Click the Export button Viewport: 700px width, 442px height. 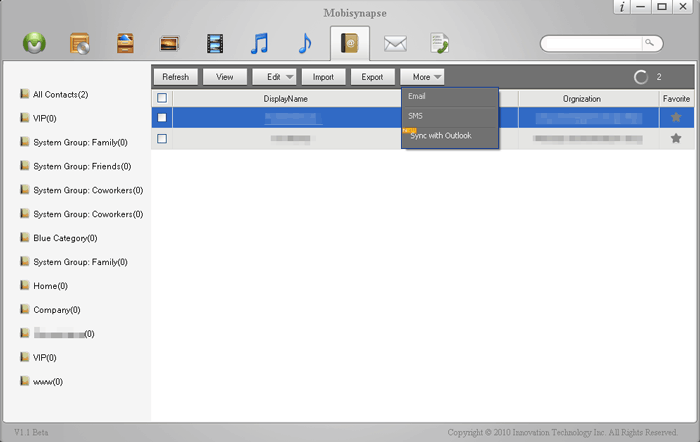tap(372, 76)
